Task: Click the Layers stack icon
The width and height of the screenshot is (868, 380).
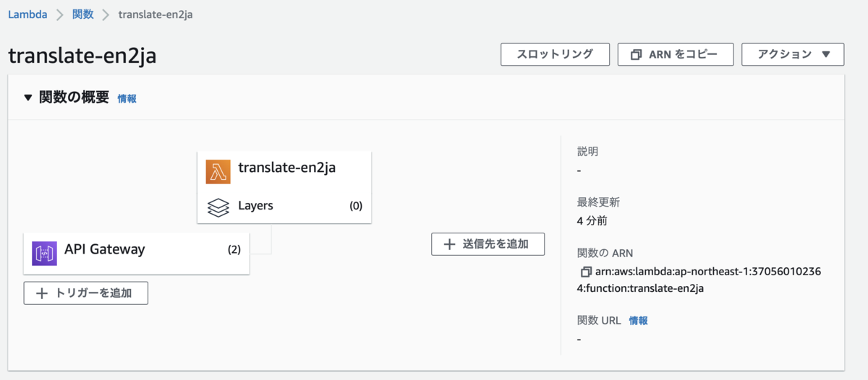Action: (218, 207)
